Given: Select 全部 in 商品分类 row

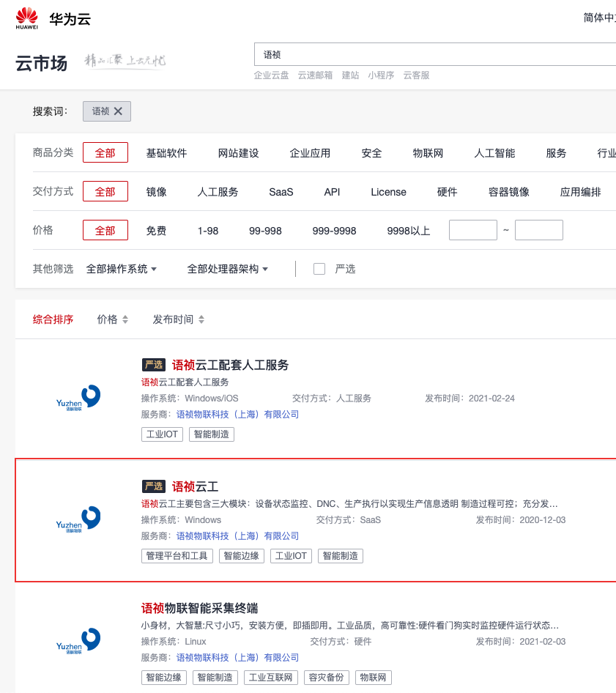Looking at the screenshot, I should click(105, 152).
